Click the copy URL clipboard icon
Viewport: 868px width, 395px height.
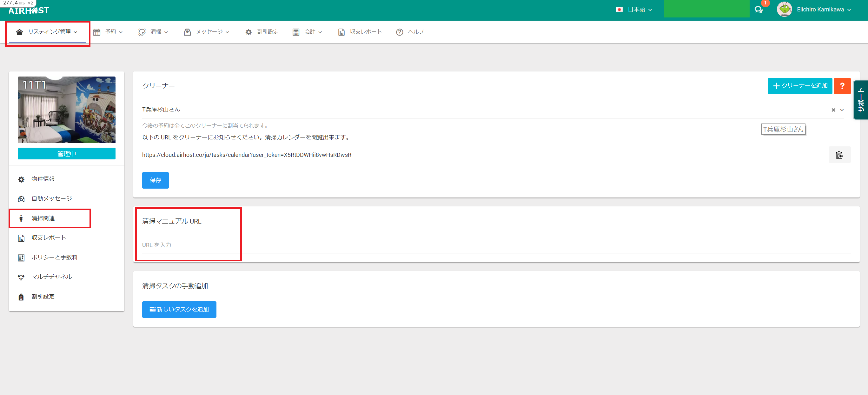coord(839,155)
